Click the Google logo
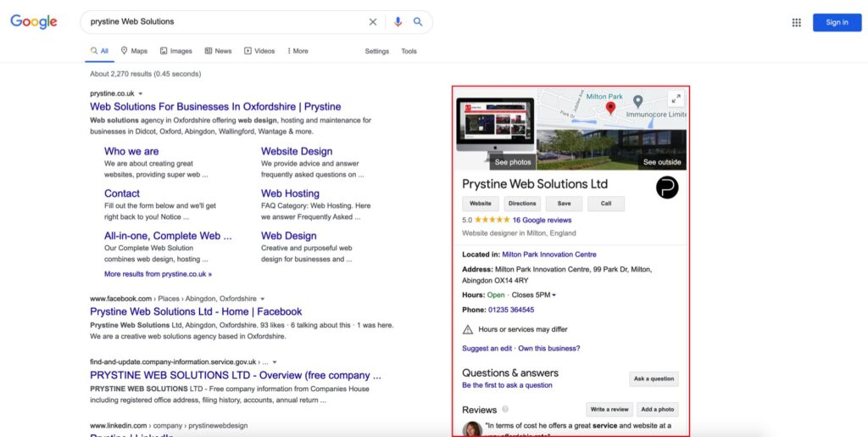 tap(34, 21)
